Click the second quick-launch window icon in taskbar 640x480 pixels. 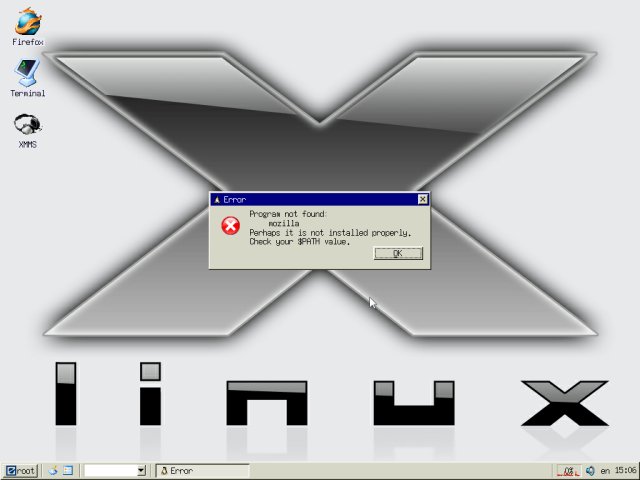click(x=67, y=471)
